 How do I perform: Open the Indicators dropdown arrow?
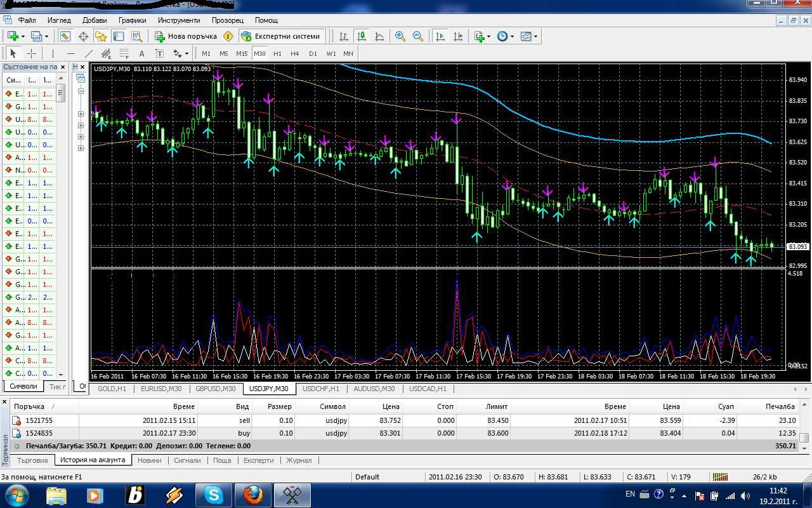(489, 36)
